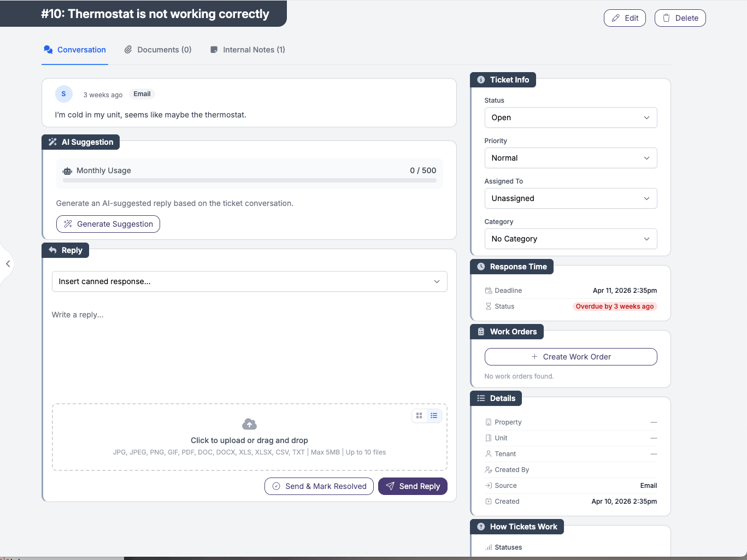
Task: Click the trash icon in Delete button
Action: pyautogui.click(x=666, y=18)
